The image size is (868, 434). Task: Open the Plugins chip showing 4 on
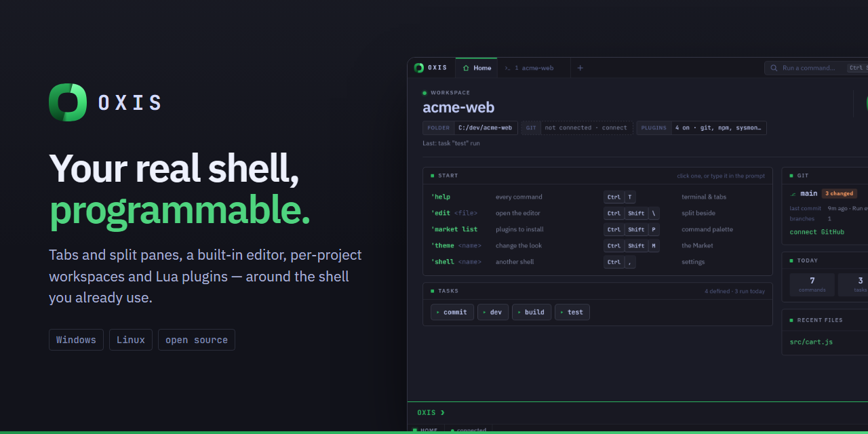701,127
